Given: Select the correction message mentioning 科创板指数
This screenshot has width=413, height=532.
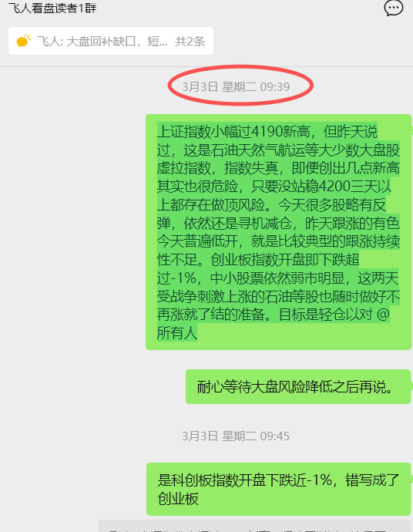Looking at the screenshot, I should 278,490.
